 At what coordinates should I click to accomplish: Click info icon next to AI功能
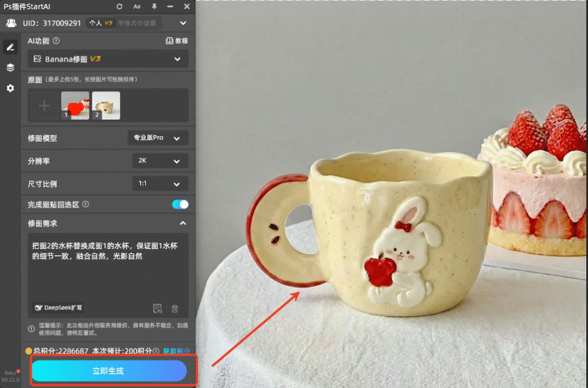pos(56,41)
